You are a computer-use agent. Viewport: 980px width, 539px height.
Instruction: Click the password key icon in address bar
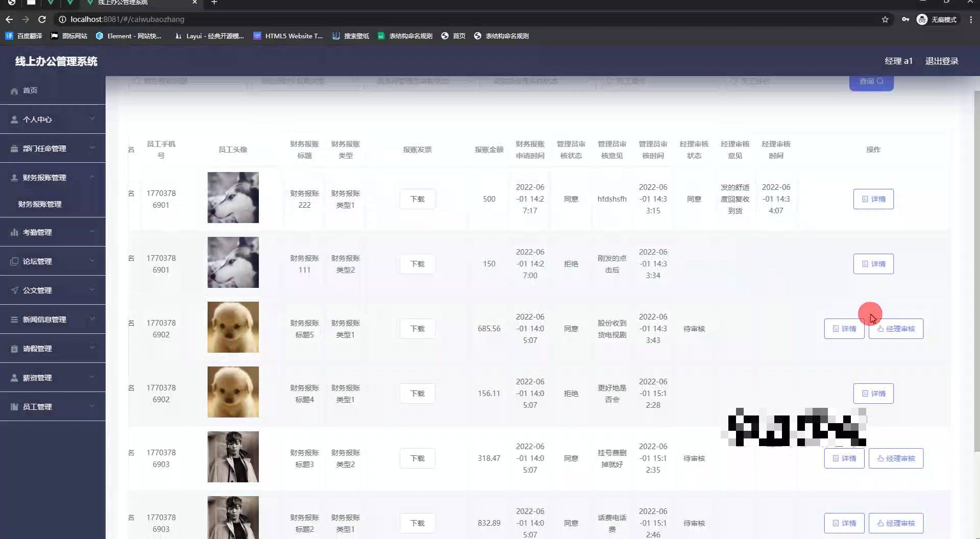(x=905, y=19)
